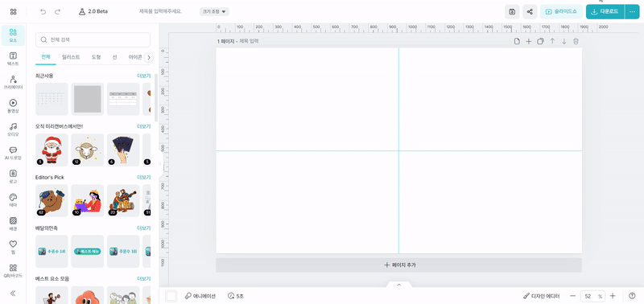Open the 배경 background sidebar tab
The width and height of the screenshot is (644, 304).
click(x=13, y=224)
